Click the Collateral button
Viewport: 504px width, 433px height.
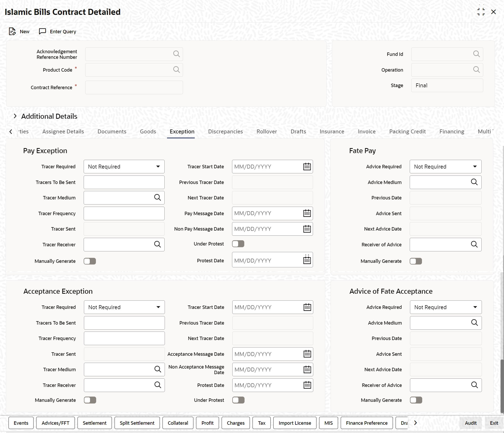click(178, 423)
